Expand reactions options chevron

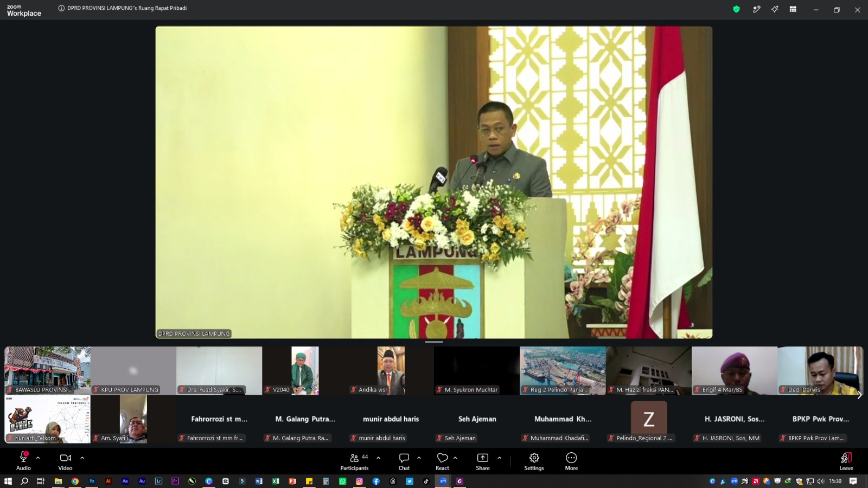(455, 458)
